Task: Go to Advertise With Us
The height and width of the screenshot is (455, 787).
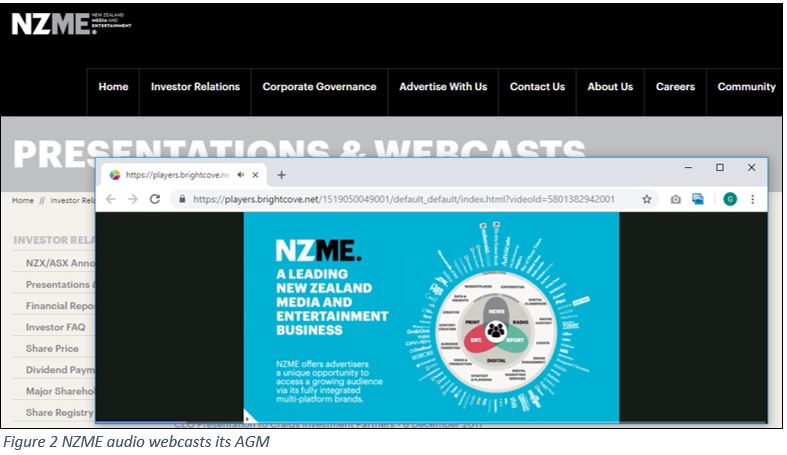Action: tap(443, 87)
